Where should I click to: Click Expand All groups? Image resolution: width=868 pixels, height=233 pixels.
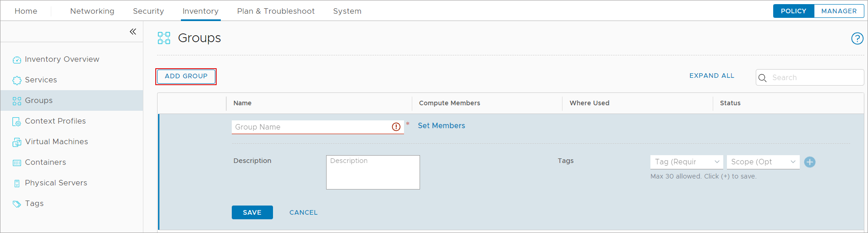click(x=711, y=76)
